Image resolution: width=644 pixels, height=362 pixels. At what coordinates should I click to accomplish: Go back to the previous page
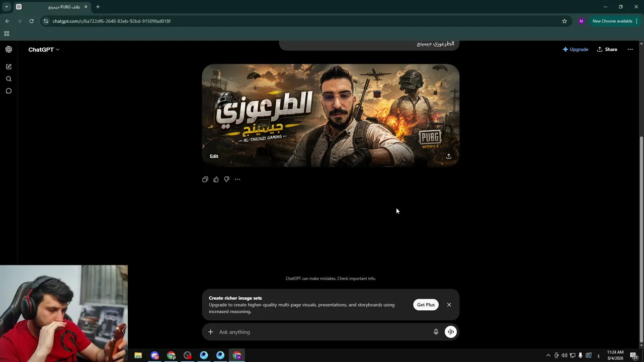coord(7,21)
